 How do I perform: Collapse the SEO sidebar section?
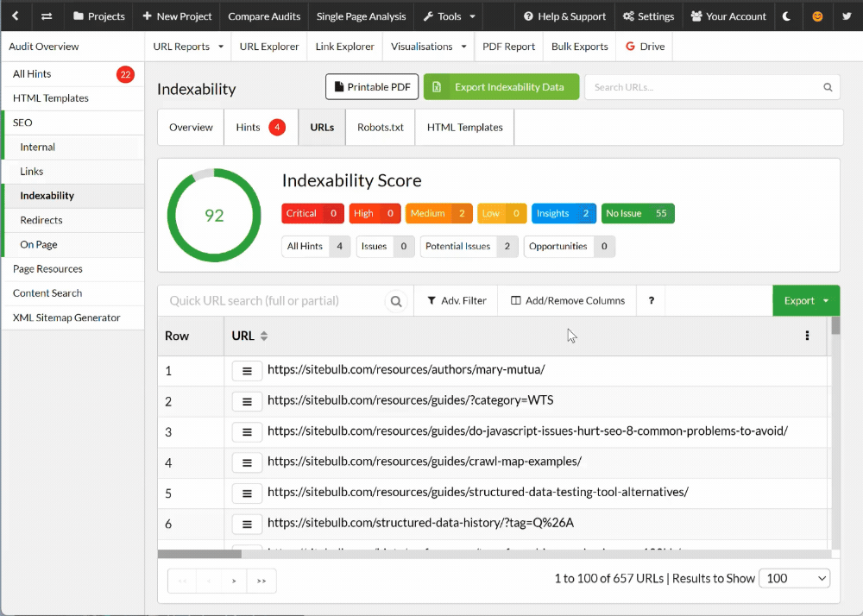point(73,123)
